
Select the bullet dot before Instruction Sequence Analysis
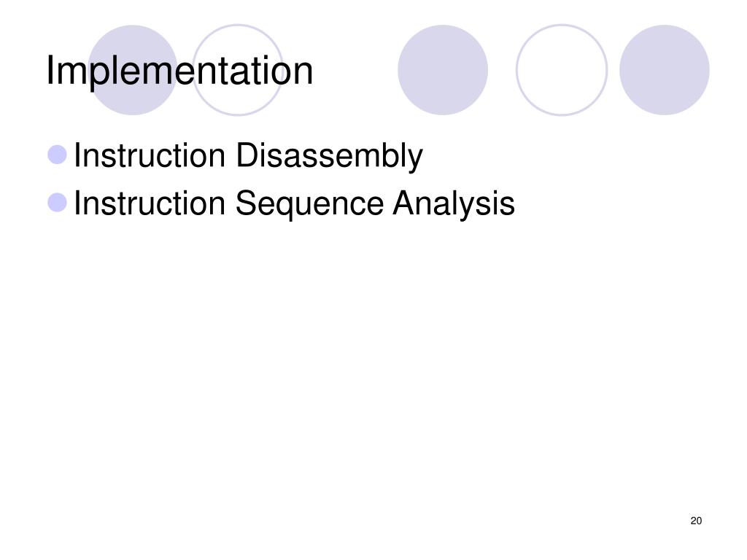pyautogui.click(x=57, y=203)
